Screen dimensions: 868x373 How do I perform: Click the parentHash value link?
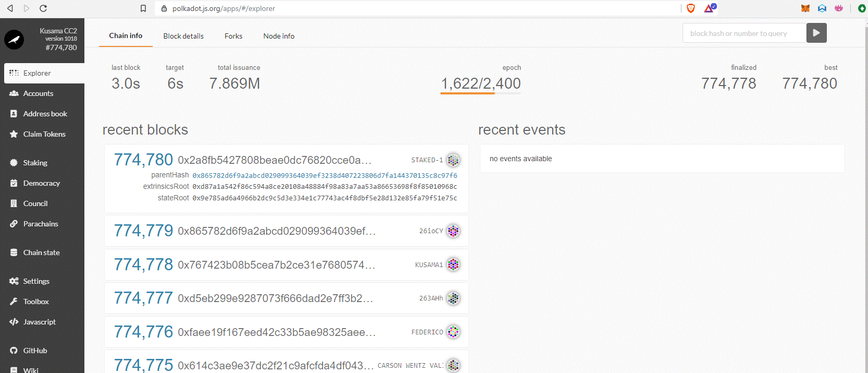tap(325, 175)
